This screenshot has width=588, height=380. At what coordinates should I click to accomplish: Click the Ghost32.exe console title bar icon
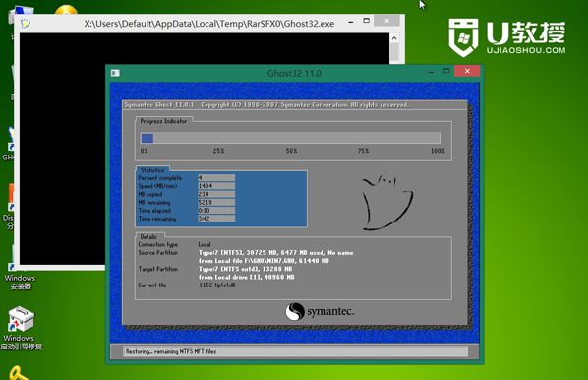(26, 24)
